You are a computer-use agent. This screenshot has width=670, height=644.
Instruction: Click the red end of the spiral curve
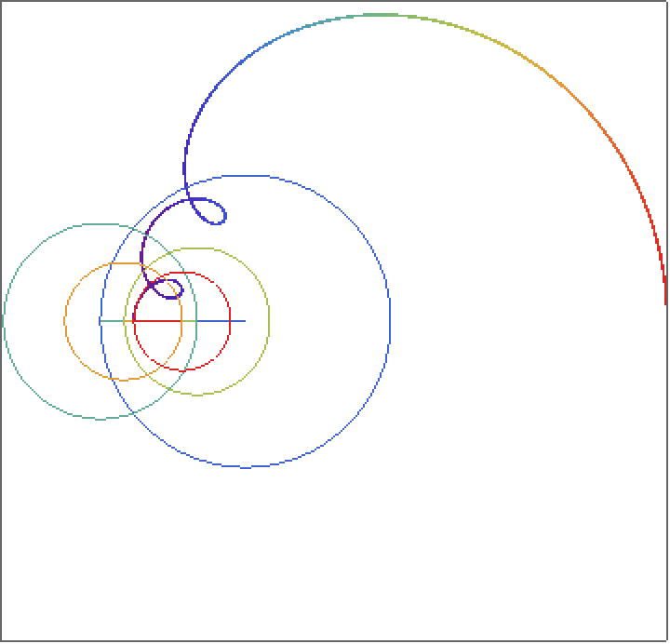coord(665,300)
